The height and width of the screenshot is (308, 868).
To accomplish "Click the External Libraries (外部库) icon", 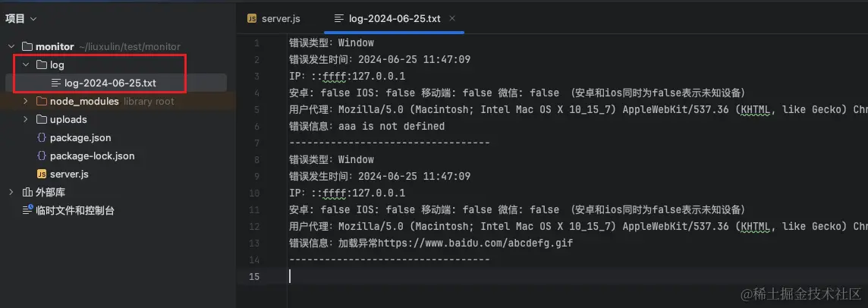I will pos(27,193).
